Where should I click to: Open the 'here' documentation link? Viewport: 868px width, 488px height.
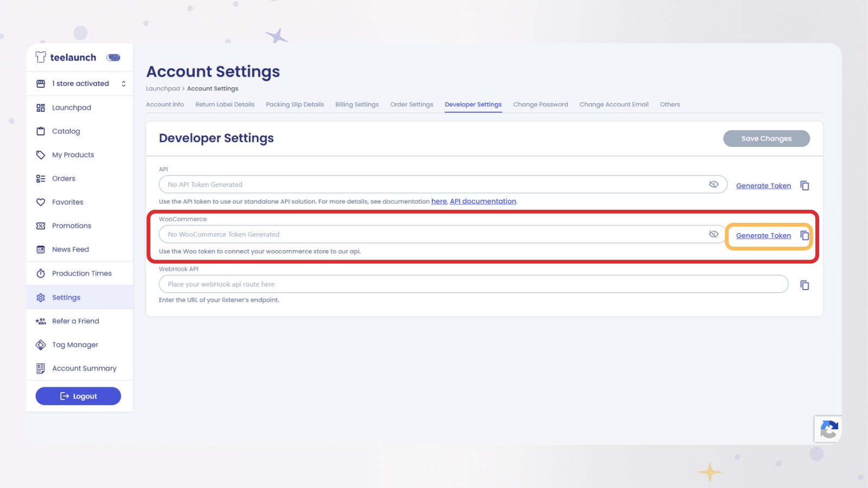[439, 201]
